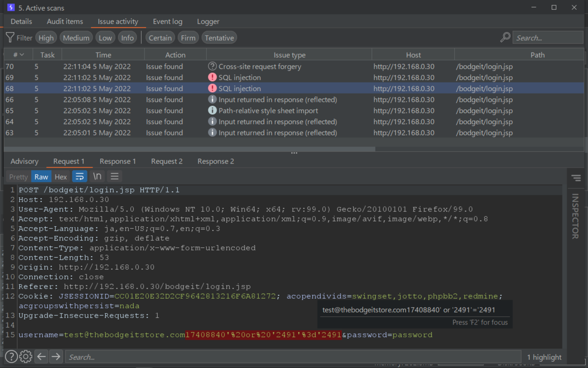Click the '1 highlight' status label
The height and width of the screenshot is (368, 588).
click(544, 357)
